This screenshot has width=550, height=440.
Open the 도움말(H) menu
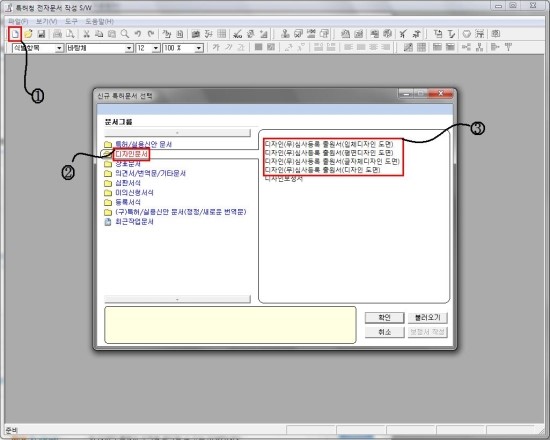tap(100, 21)
